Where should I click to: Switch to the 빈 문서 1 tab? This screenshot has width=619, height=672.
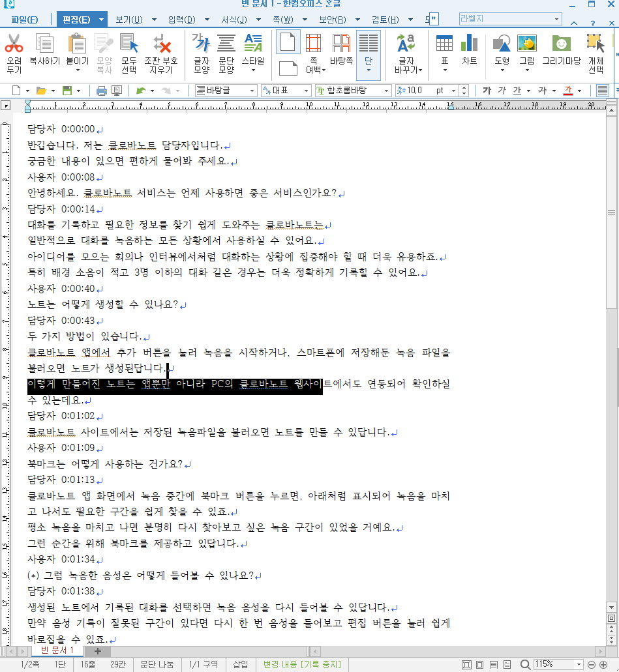pyautogui.click(x=57, y=650)
